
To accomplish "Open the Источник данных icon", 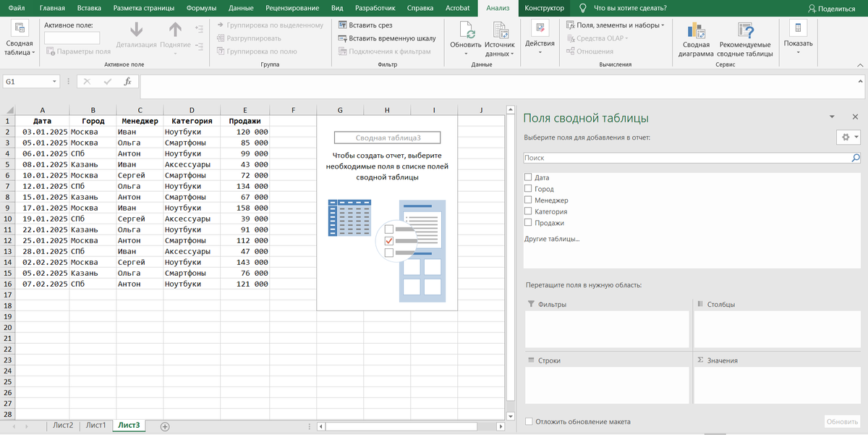I will (x=499, y=31).
